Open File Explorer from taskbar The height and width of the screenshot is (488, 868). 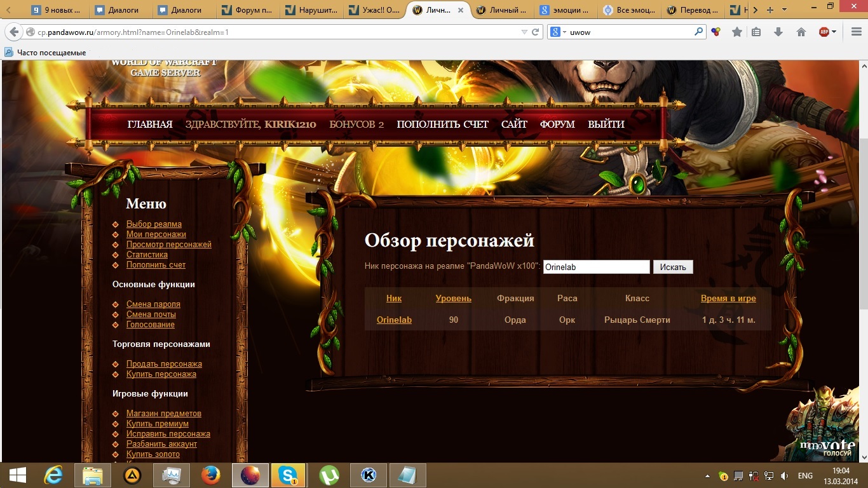click(93, 475)
